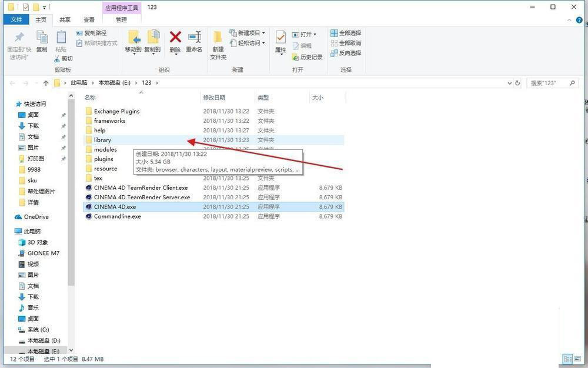This screenshot has width=588, height=368.
Task: Click Invert selection in the ribbon
Action: 346,53
